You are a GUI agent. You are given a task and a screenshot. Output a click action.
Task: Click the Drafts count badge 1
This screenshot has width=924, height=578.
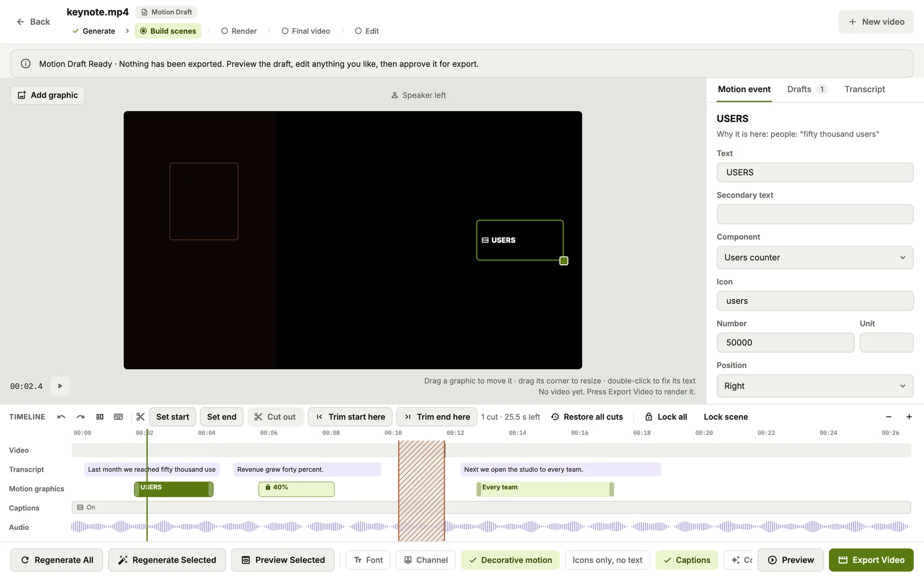(x=822, y=90)
